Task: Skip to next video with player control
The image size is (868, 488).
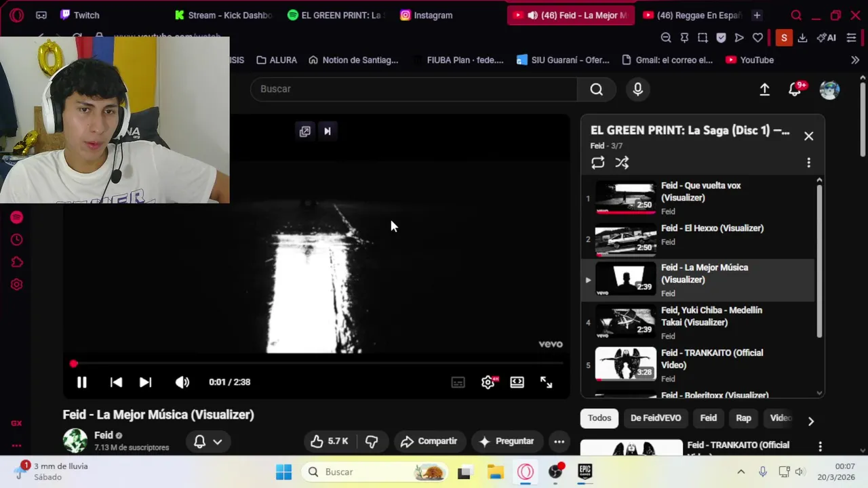Action: [145, 382]
